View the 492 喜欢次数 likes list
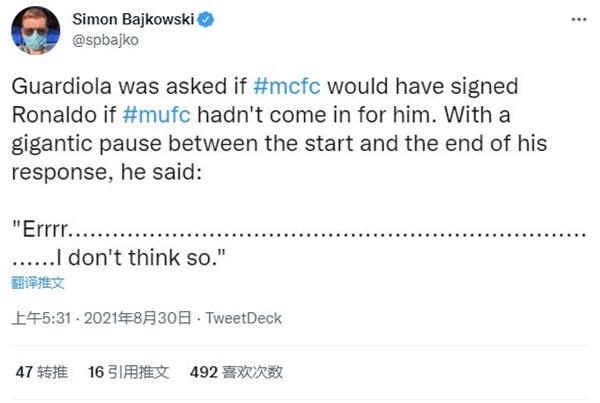Viewport: 600px width, 403px height. pyautogui.click(x=236, y=372)
